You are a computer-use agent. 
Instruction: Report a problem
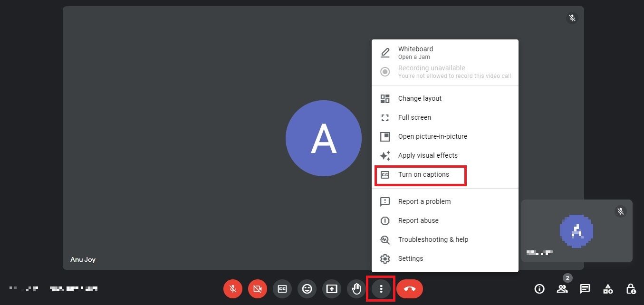424,201
